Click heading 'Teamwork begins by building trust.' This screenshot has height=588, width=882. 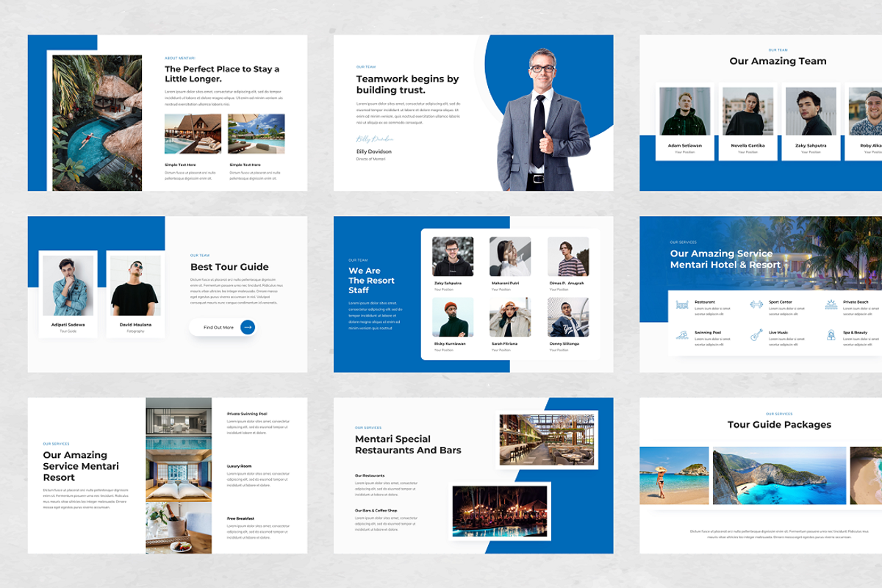coord(407,85)
